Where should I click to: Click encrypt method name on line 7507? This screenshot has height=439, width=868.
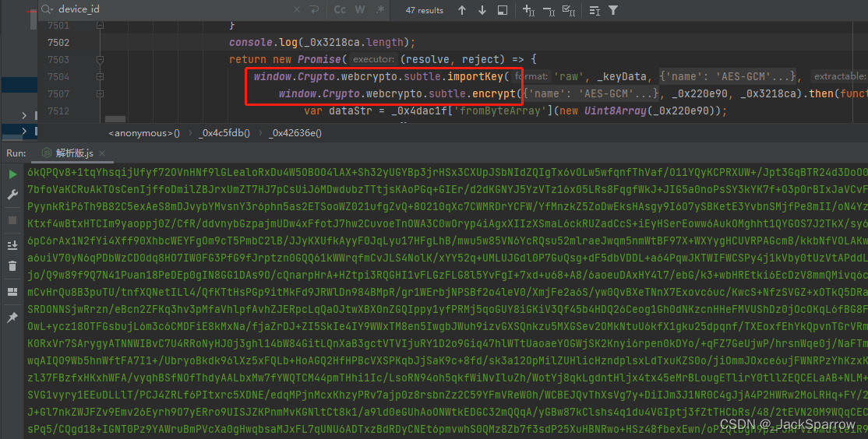click(x=494, y=93)
